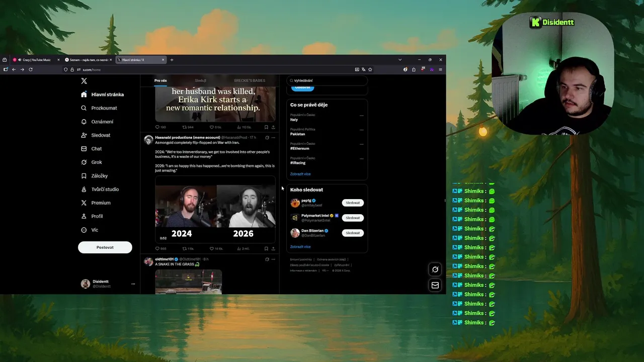Repost the Hasanabi productions post
This screenshot has height=362, width=644.
click(188, 248)
